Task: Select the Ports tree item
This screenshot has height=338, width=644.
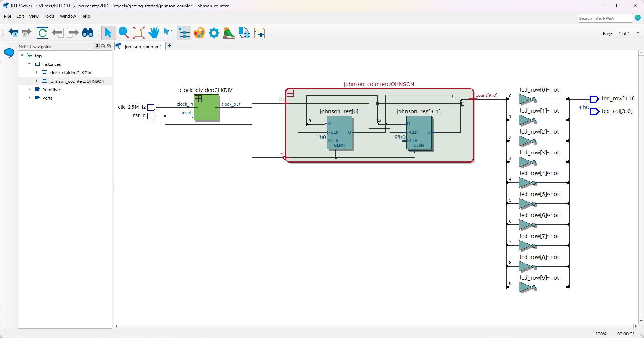Action: 47,98
